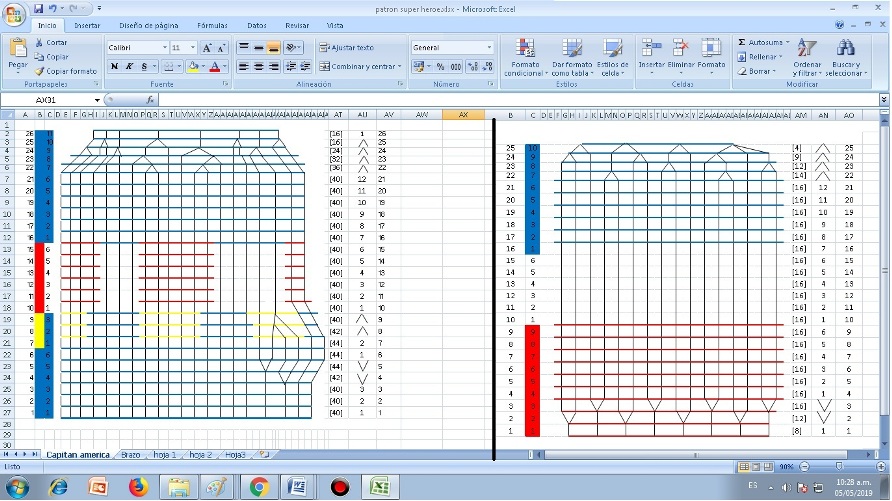Click inside the formula bar
Screen dimensions: 892x501
coord(518,100)
